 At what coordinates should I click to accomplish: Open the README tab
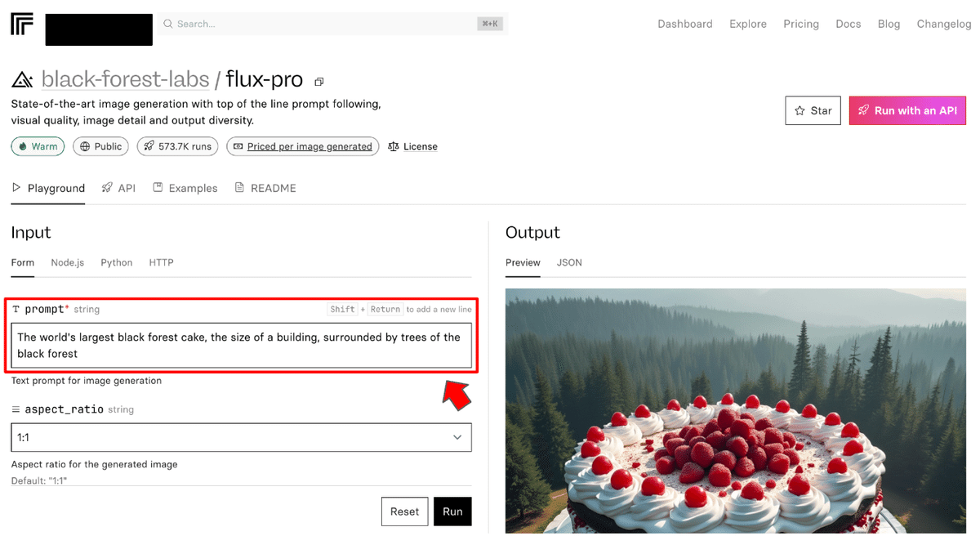tap(265, 188)
